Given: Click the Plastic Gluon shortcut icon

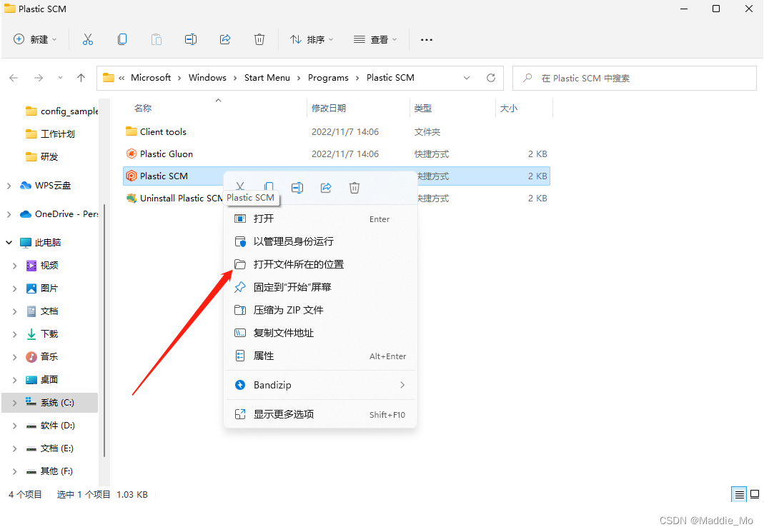Looking at the screenshot, I should [x=131, y=154].
